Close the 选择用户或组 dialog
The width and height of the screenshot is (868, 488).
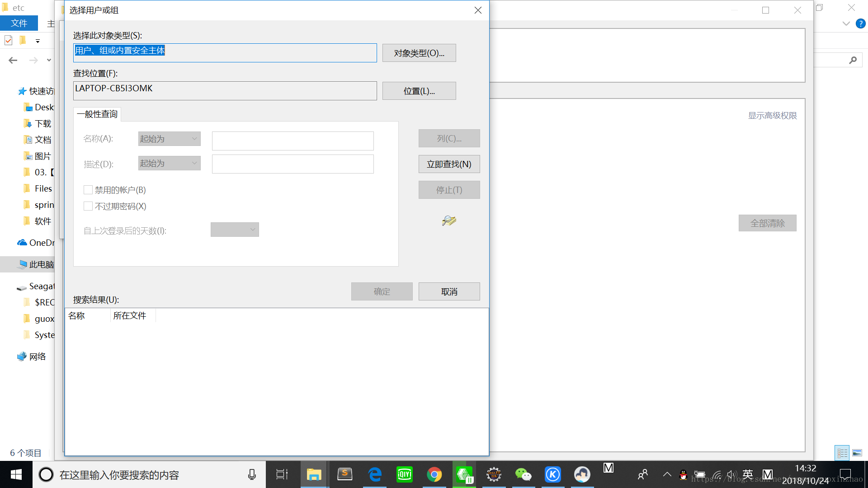[x=478, y=10]
